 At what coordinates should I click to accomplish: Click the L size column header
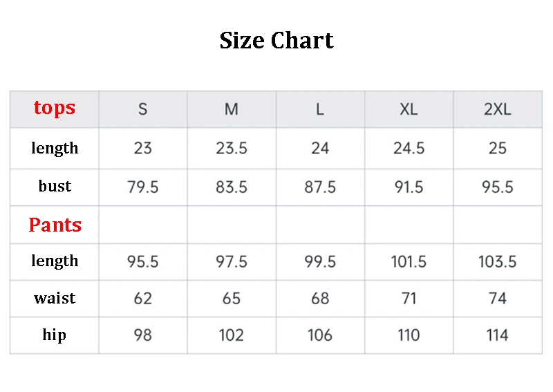coord(320,109)
